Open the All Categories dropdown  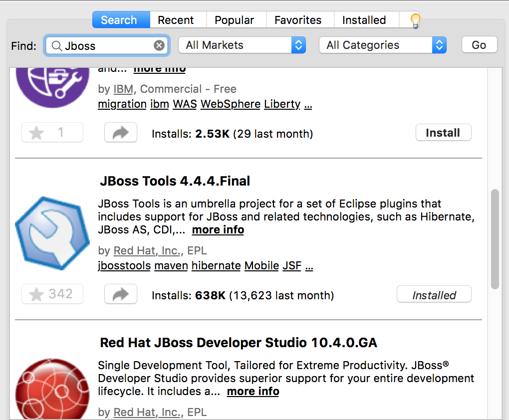(x=383, y=45)
